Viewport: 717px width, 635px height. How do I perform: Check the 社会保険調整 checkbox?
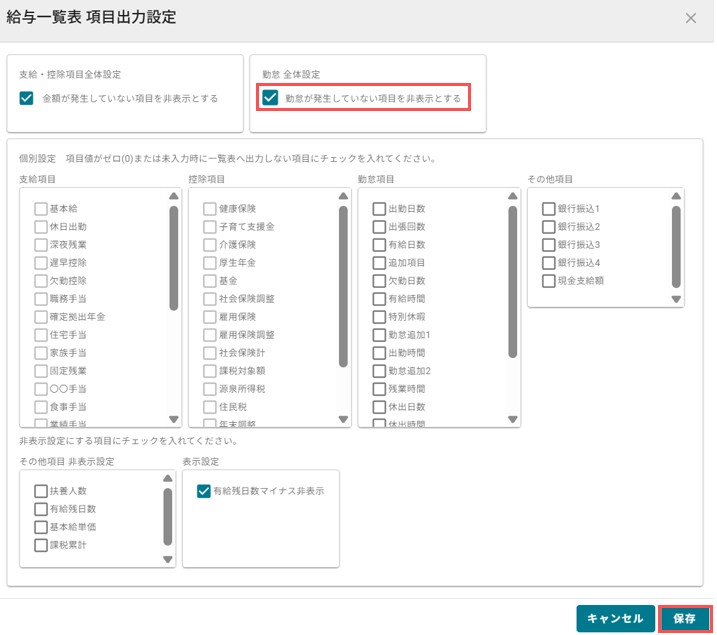210,299
